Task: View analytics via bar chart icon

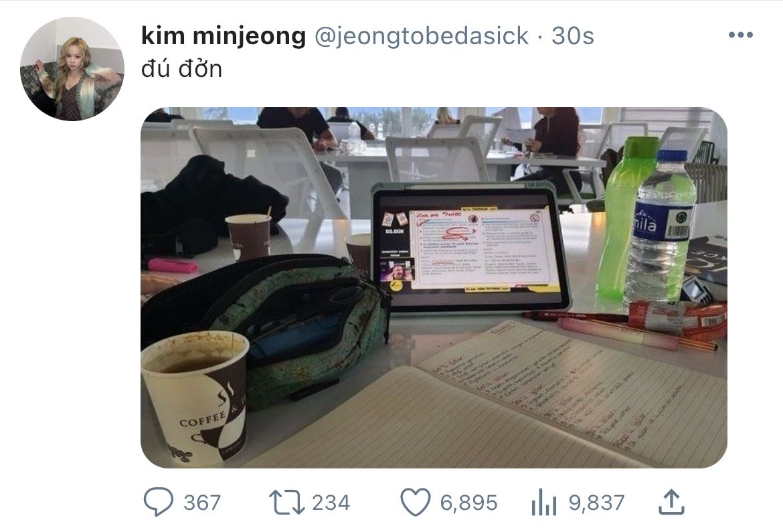Action: [x=544, y=502]
